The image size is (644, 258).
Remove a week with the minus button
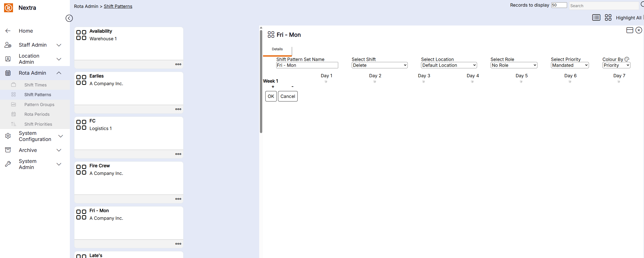point(293,87)
